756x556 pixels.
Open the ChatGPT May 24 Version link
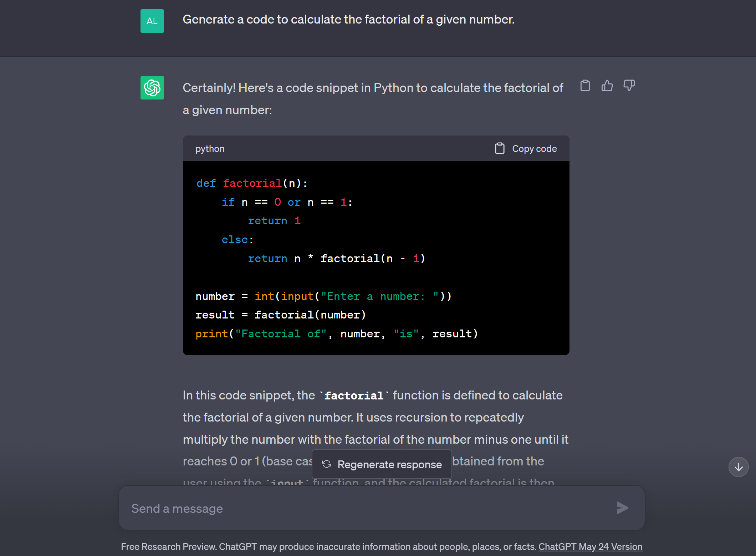[591, 547]
